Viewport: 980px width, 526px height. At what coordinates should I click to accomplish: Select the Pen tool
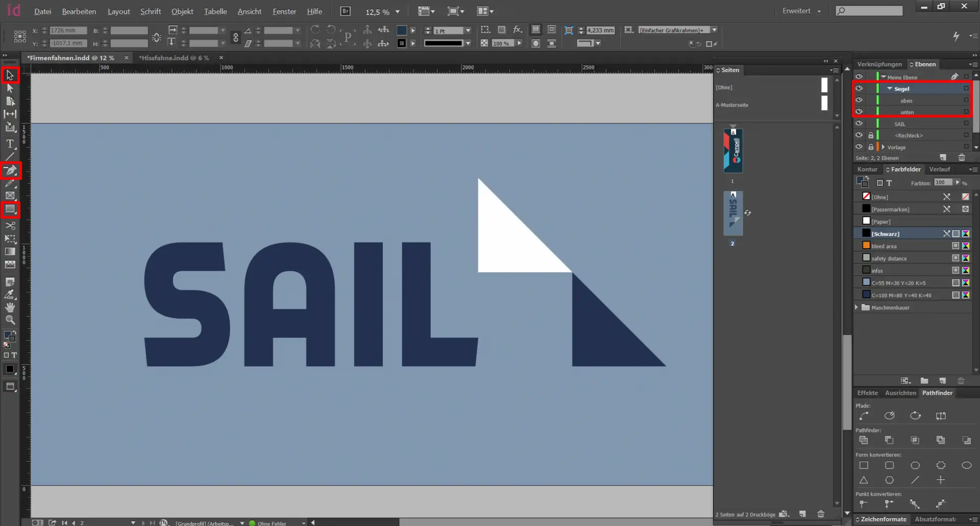pyautogui.click(x=10, y=171)
